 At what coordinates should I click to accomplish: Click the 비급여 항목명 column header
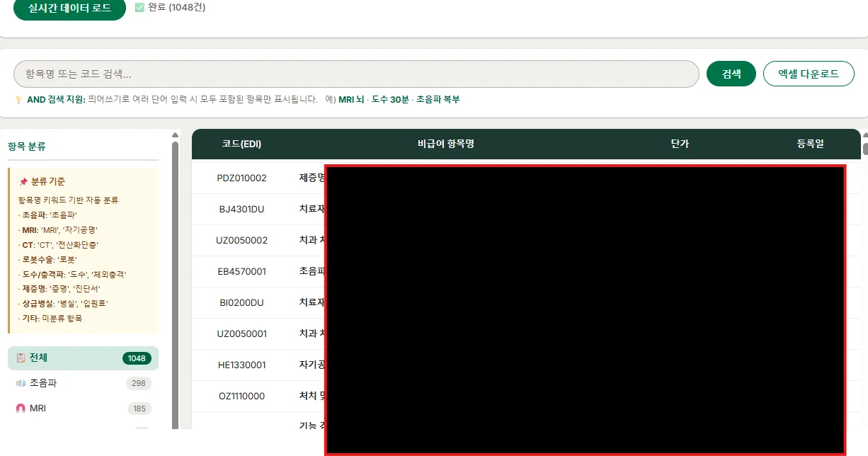(x=445, y=144)
